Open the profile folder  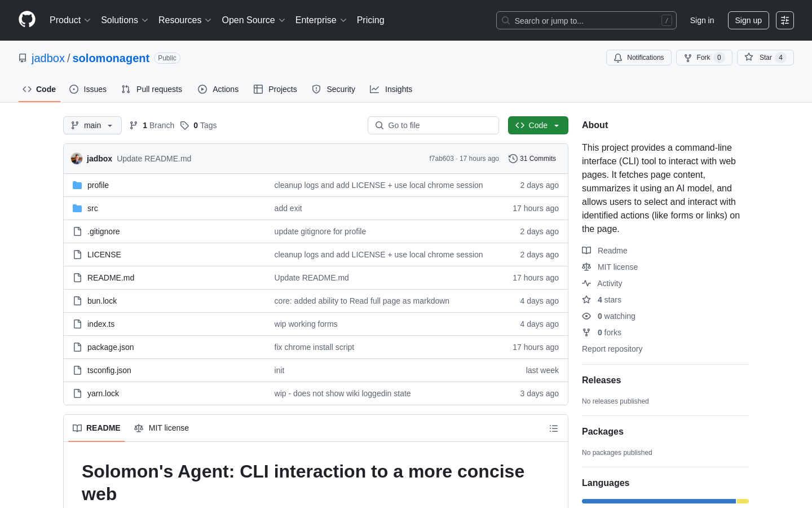coord(98,185)
